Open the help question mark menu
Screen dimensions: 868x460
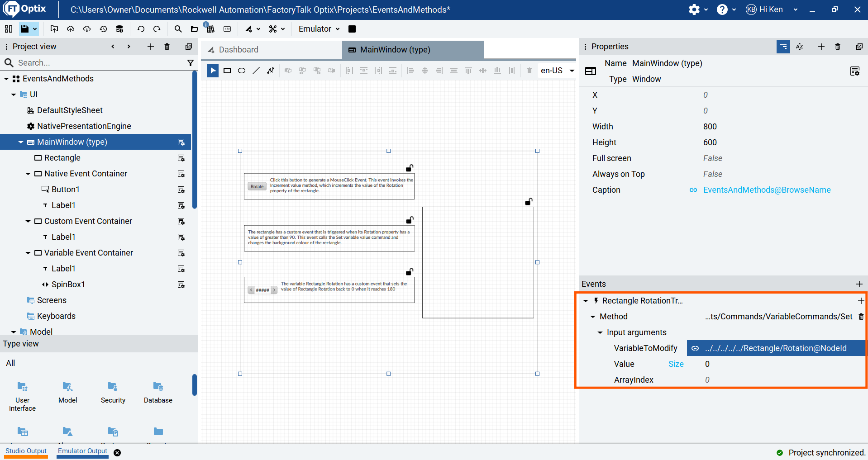pos(722,9)
